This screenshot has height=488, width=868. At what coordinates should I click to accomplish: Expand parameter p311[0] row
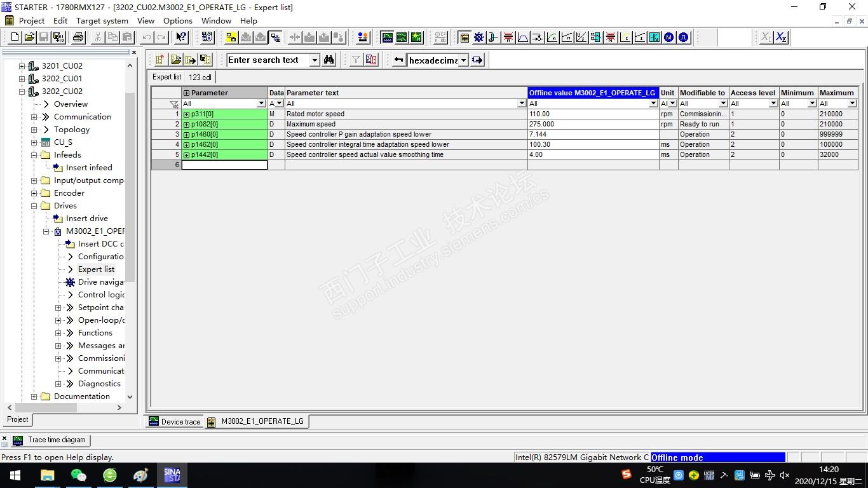(x=187, y=114)
